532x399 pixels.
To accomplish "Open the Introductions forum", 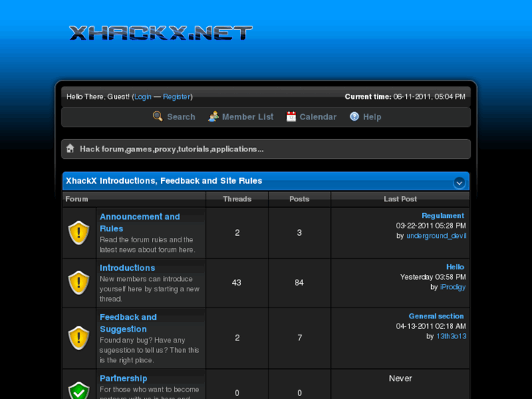I will 127,268.
